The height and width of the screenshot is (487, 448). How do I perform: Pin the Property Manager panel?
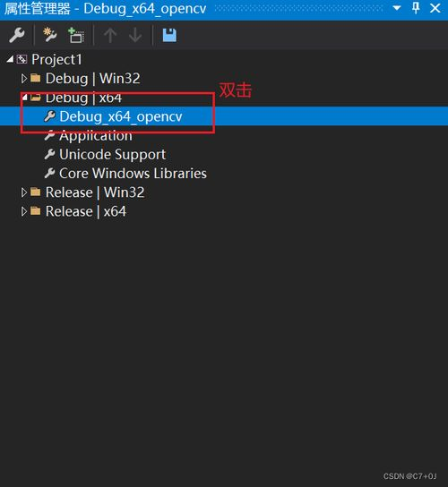[x=416, y=8]
